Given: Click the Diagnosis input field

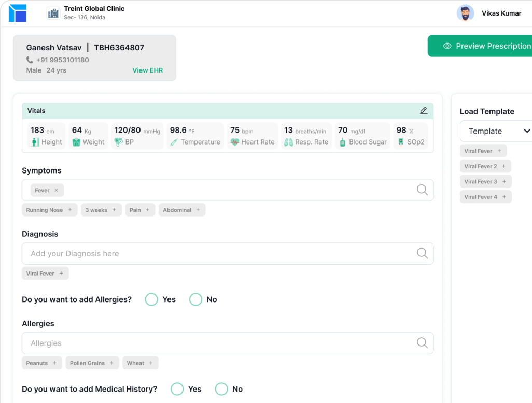Looking at the screenshot, I should 218,253.
